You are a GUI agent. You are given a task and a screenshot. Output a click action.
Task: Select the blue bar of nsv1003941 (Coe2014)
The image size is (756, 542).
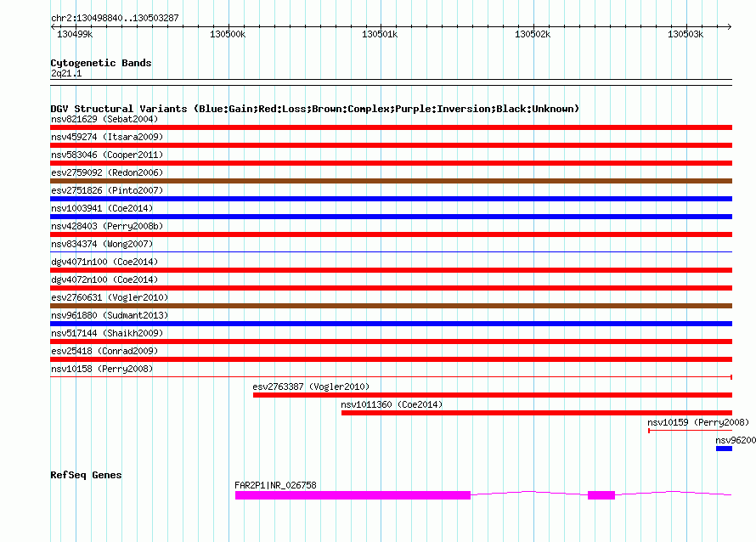[391, 217]
